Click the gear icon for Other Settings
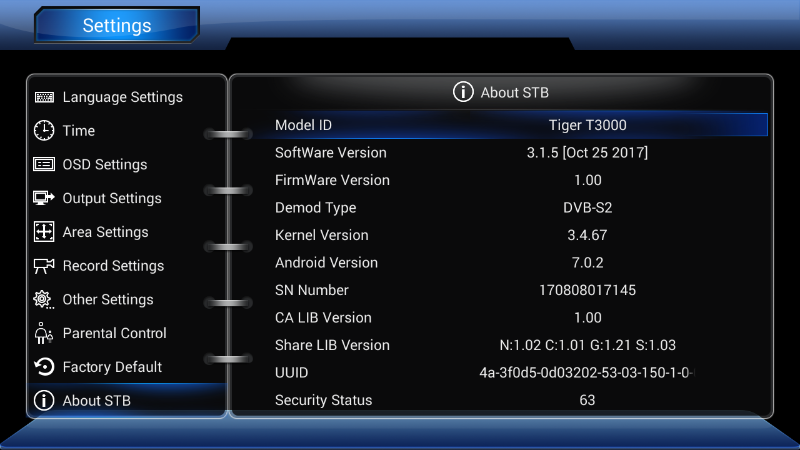 tap(44, 299)
